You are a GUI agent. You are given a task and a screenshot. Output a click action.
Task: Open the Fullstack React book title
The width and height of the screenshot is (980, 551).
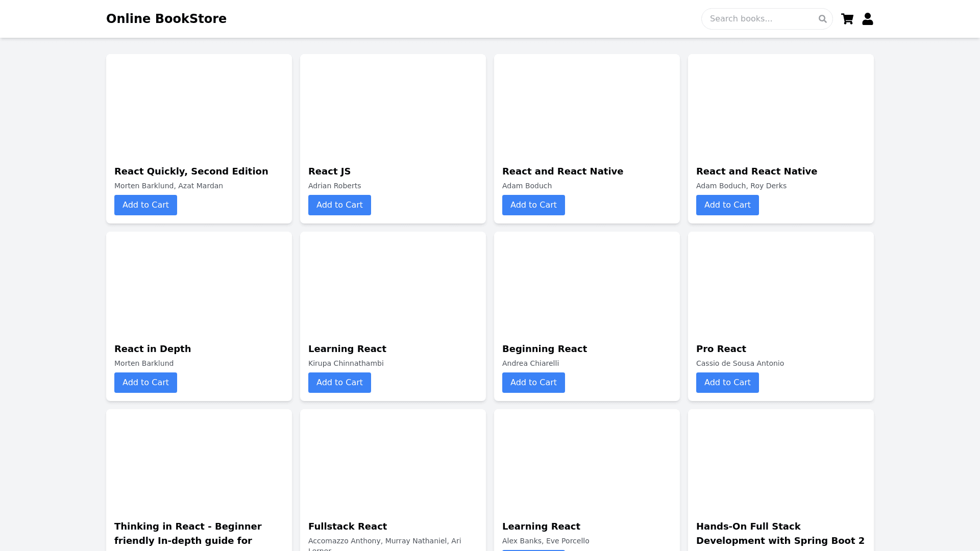(347, 527)
